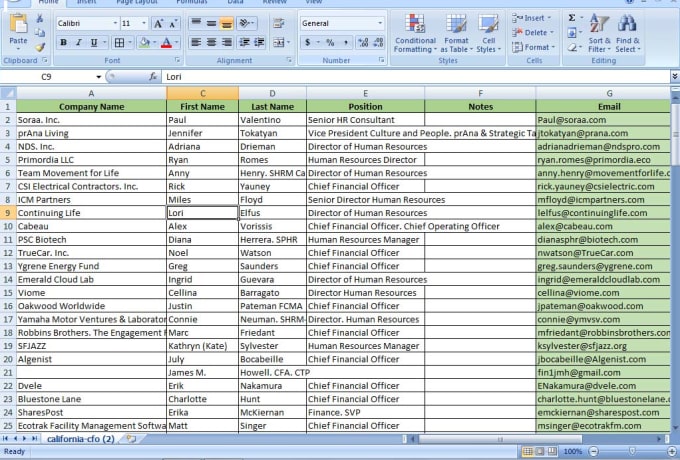680x460 pixels.
Task: Increase font size with Grow Font
Action: point(158,23)
